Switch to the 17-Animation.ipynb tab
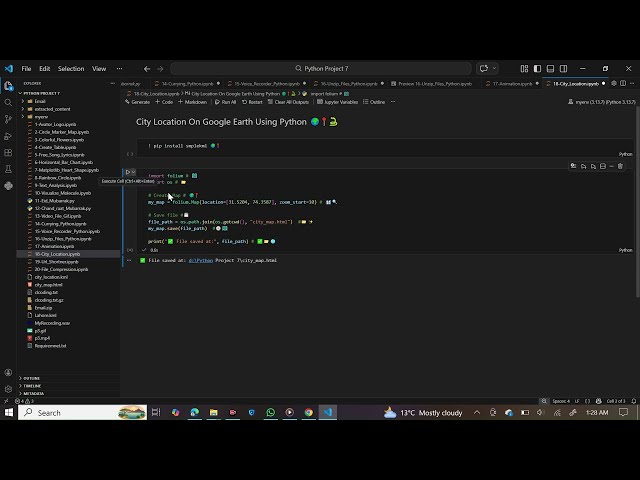The height and width of the screenshot is (480, 640). click(x=512, y=84)
